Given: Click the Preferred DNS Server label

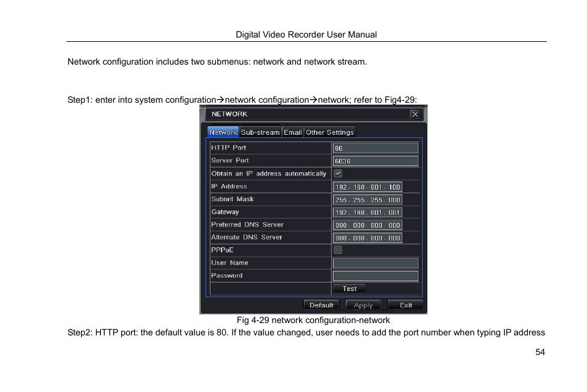Looking at the screenshot, I should [247, 225].
